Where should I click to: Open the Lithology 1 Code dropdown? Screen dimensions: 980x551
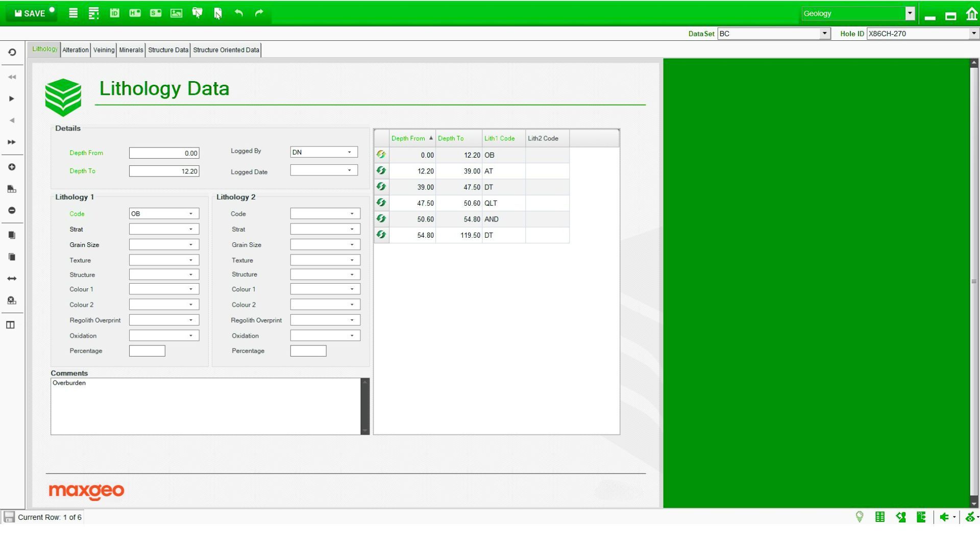click(x=191, y=214)
